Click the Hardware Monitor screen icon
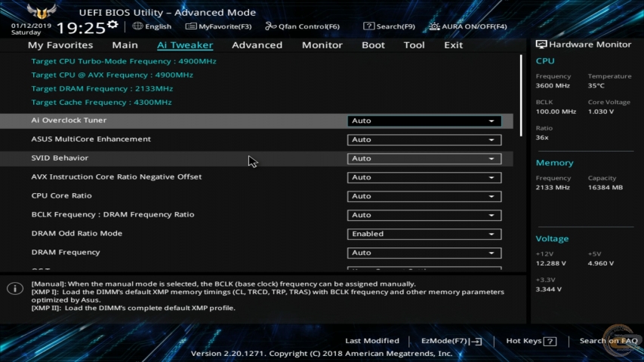Viewport: 644px width, 362px height. [541, 44]
